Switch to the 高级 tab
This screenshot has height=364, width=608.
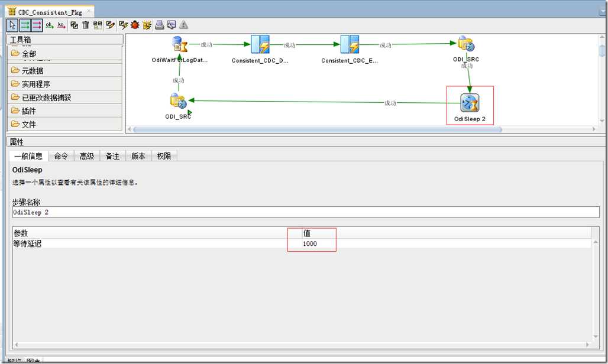pyautogui.click(x=87, y=156)
